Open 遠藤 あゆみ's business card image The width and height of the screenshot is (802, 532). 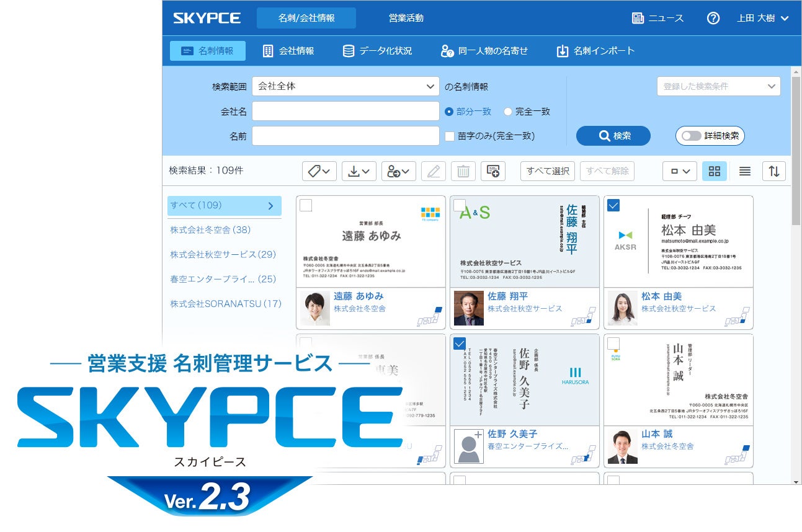coord(371,242)
